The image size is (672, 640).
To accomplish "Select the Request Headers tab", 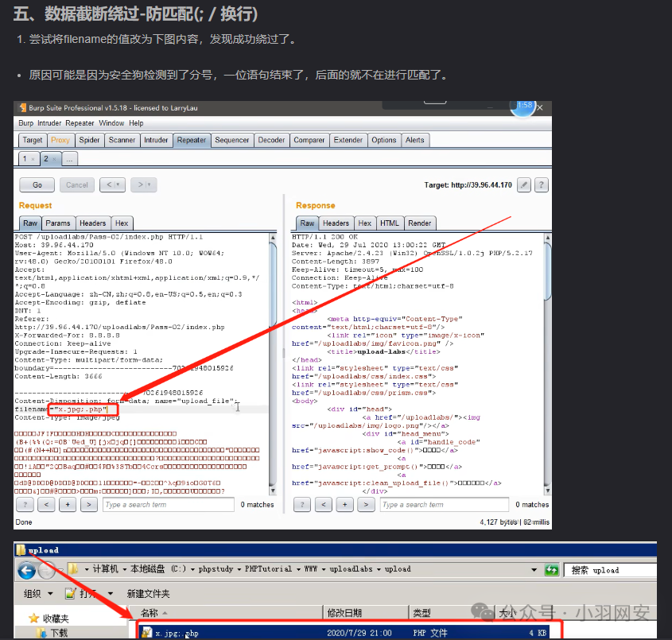I will pos(92,223).
